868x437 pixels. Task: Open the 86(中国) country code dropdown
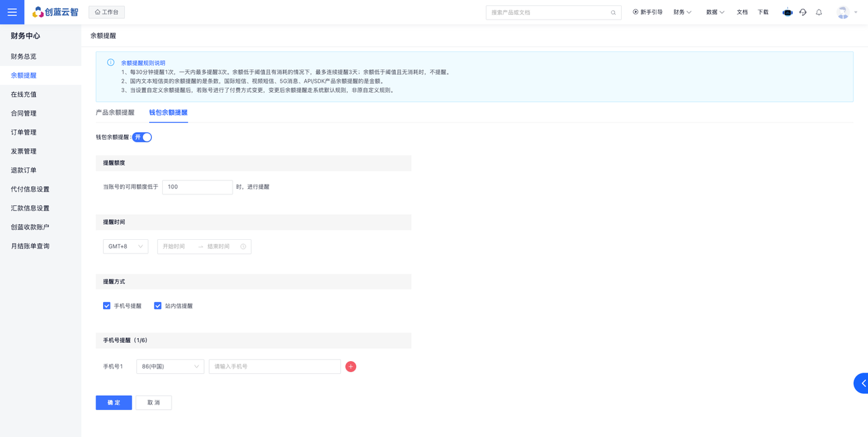pos(170,367)
